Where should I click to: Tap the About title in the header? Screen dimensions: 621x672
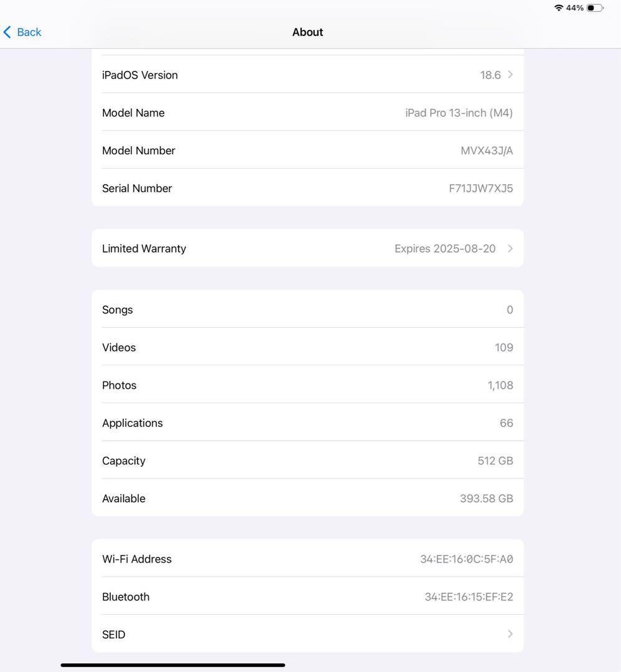(x=307, y=32)
